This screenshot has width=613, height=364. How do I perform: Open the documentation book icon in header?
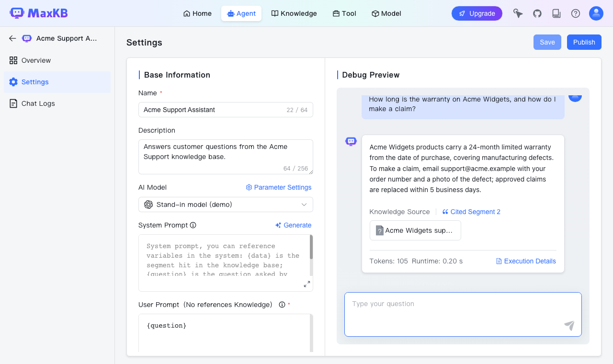click(x=556, y=13)
